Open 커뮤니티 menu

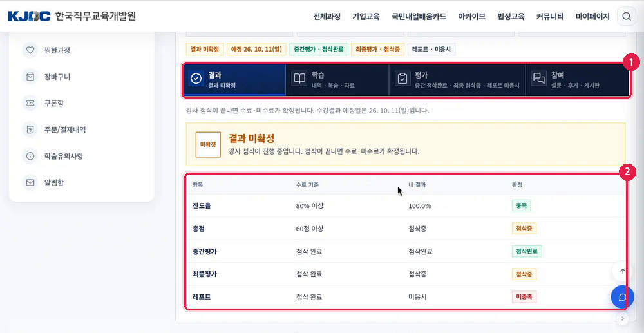pos(550,16)
